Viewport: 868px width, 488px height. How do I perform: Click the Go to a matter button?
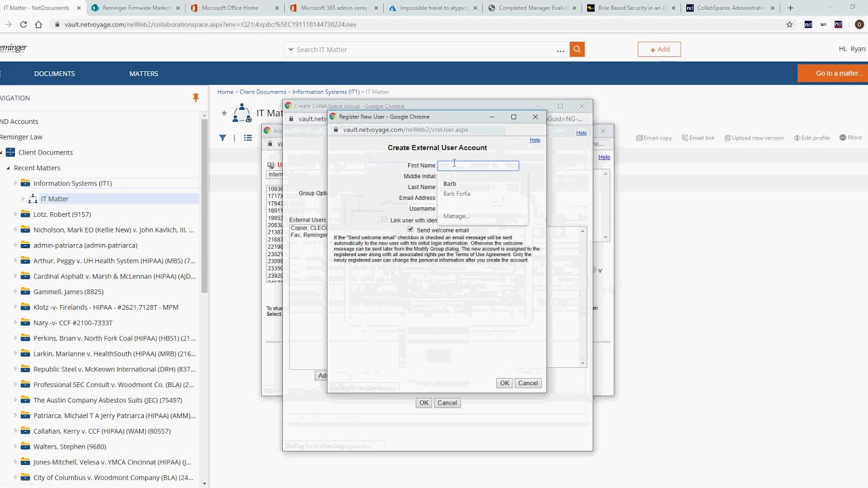click(x=833, y=73)
